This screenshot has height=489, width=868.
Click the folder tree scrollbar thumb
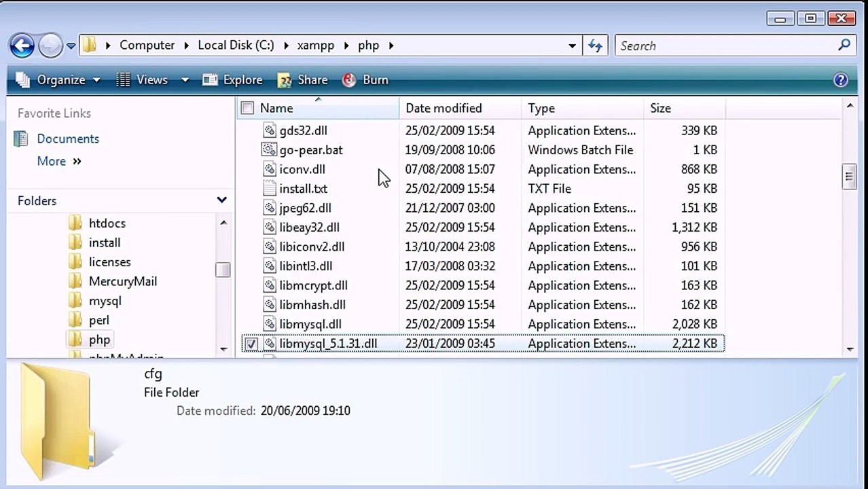point(223,270)
